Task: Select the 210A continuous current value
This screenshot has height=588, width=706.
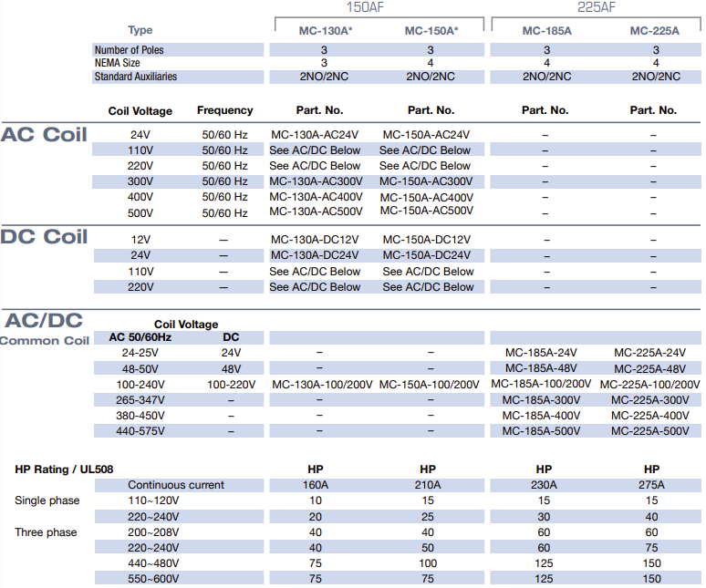Action: point(427,485)
